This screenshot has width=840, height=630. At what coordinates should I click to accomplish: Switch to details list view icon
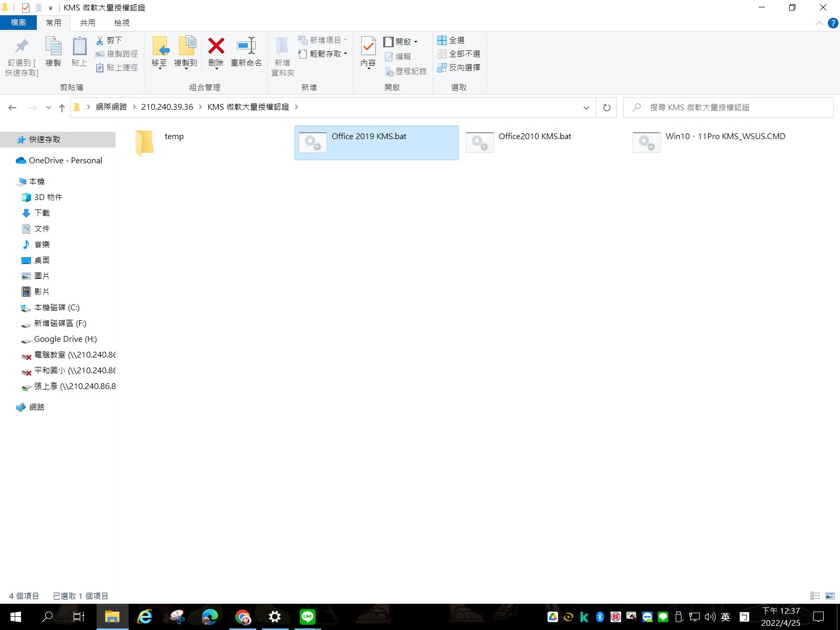(815, 596)
